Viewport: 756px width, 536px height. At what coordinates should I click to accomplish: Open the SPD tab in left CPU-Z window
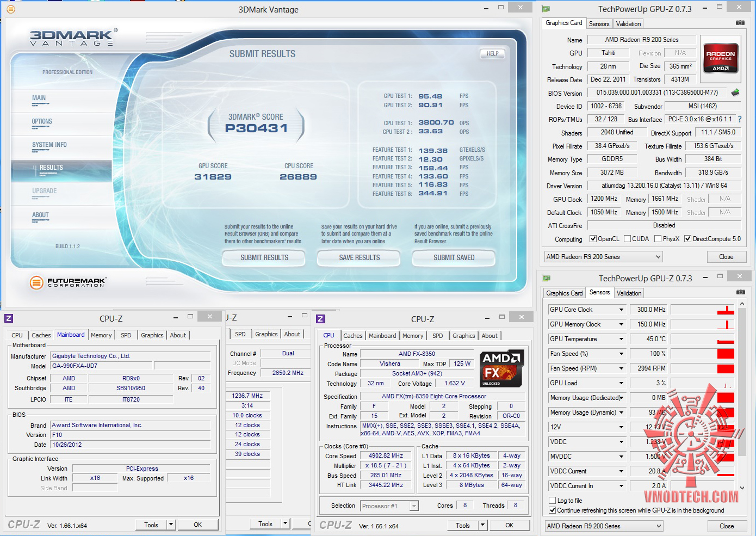pos(126,335)
